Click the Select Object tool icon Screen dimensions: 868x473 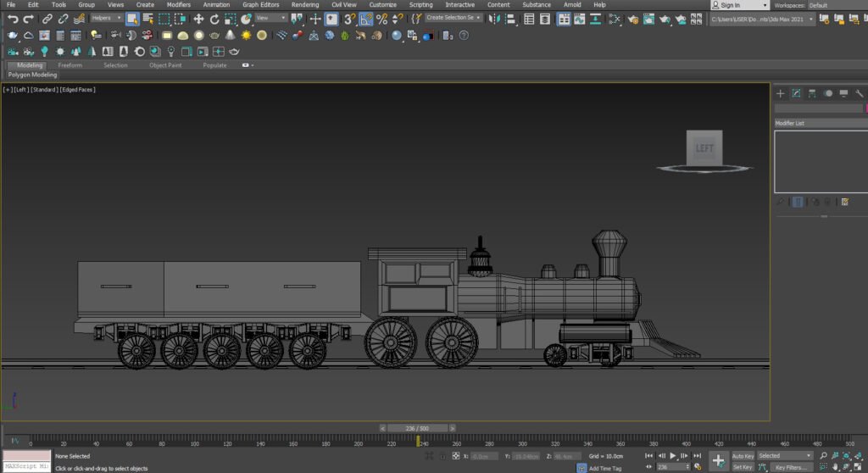[x=132, y=19]
